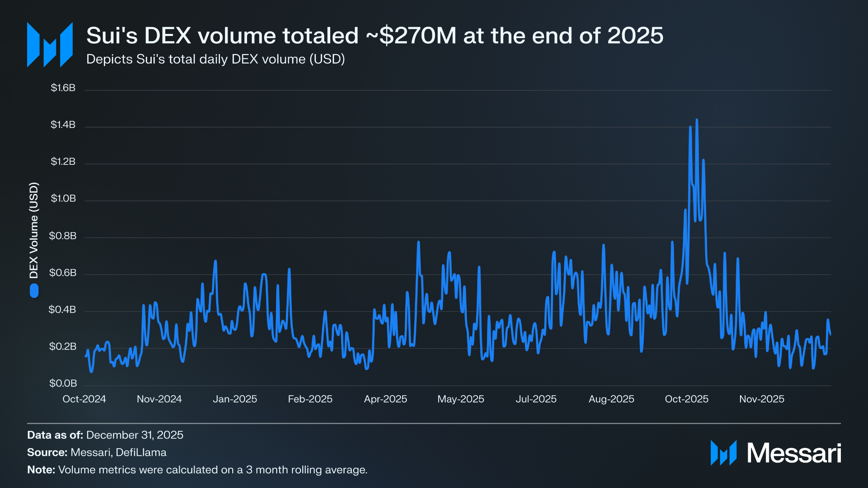Image resolution: width=868 pixels, height=488 pixels.
Task: Click the Note about 3 month rolling average
Action: (x=197, y=470)
